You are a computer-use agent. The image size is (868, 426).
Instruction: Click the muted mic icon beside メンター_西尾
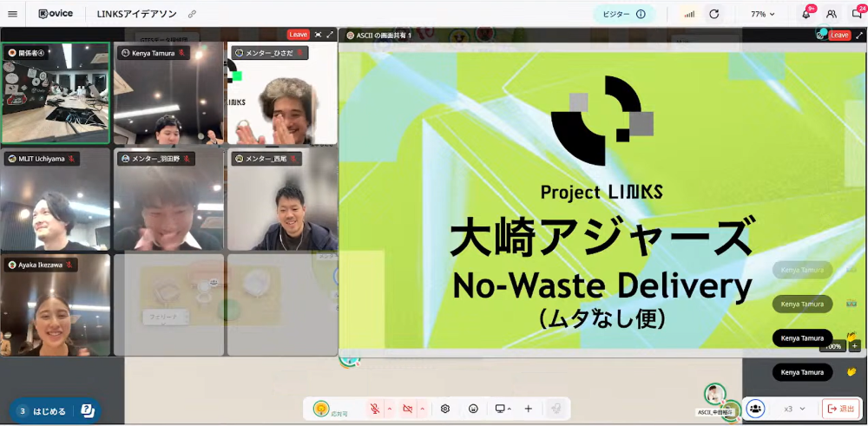click(293, 160)
